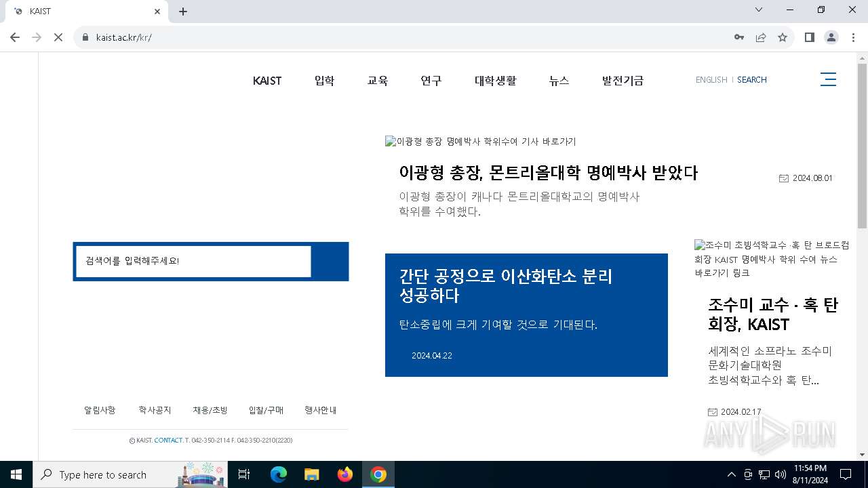Switch to the KAIST browser tab
The image size is (868, 488).
click(x=85, y=12)
